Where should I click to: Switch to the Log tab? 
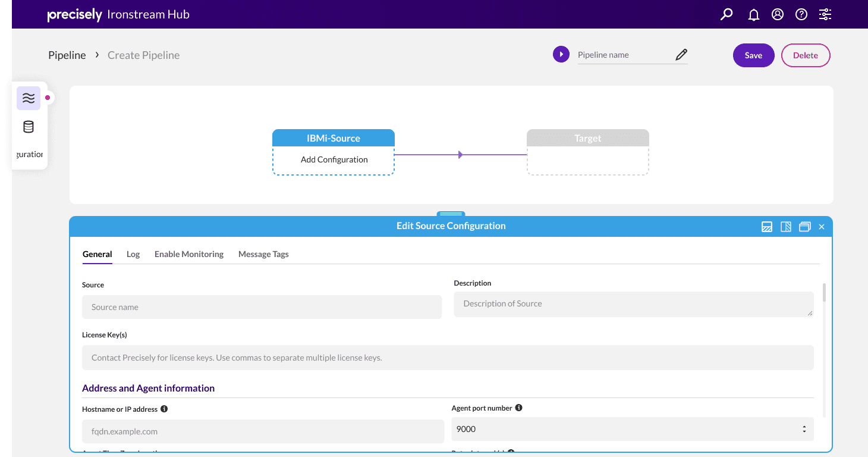[x=133, y=254]
